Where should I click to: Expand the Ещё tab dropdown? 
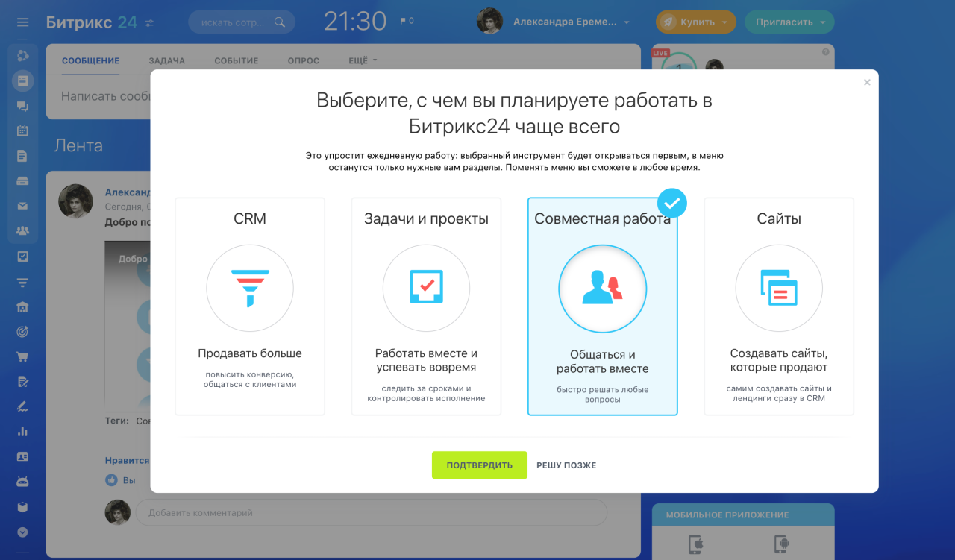(x=363, y=60)
